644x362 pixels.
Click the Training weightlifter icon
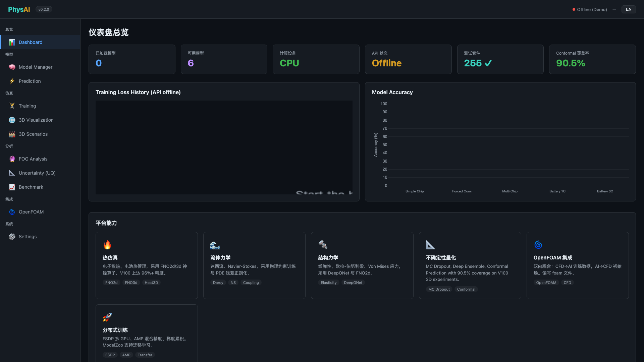(12, 106)
